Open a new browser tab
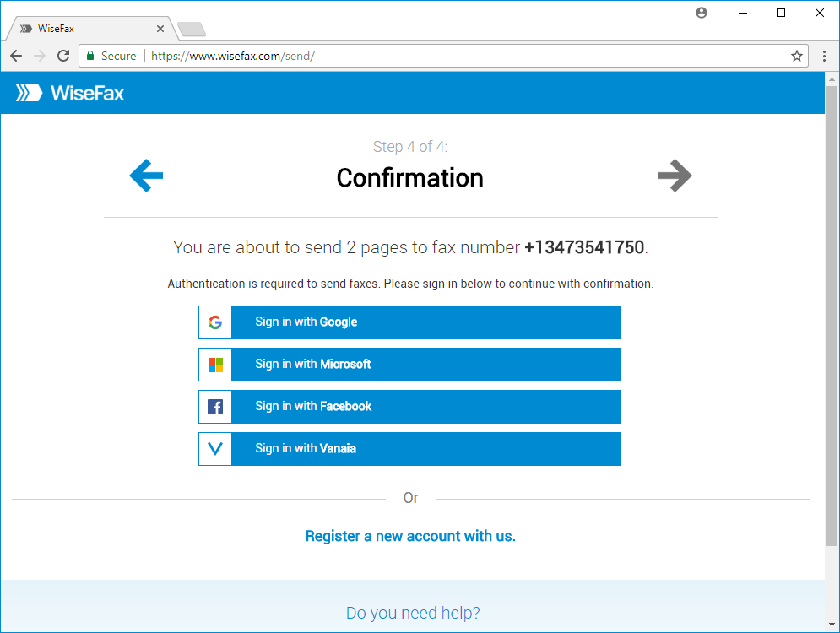The width and height of the screenshot is (840, 633). coord(192,29)
